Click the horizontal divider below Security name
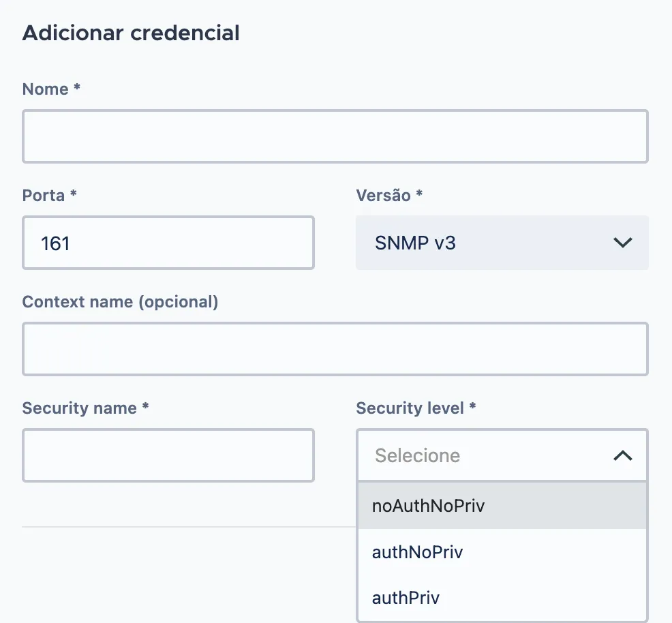Screen dimensions: 672x623 tap(189, 527)
